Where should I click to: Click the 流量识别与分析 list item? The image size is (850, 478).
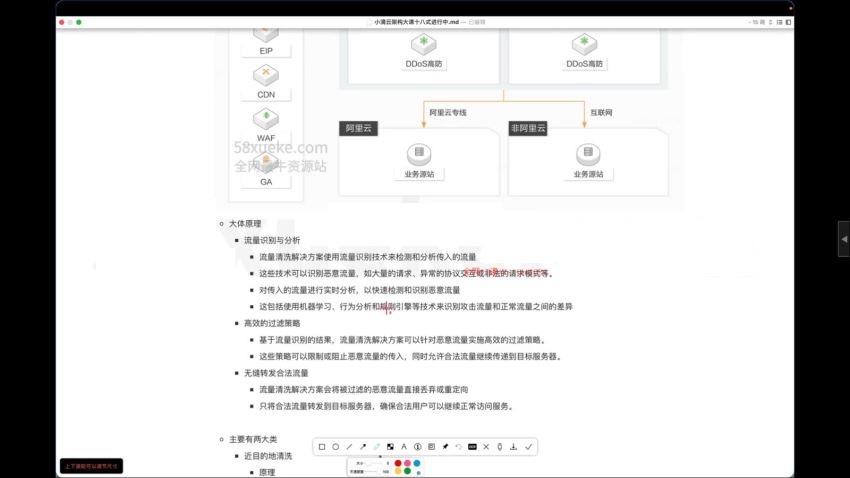pos(272,241)
